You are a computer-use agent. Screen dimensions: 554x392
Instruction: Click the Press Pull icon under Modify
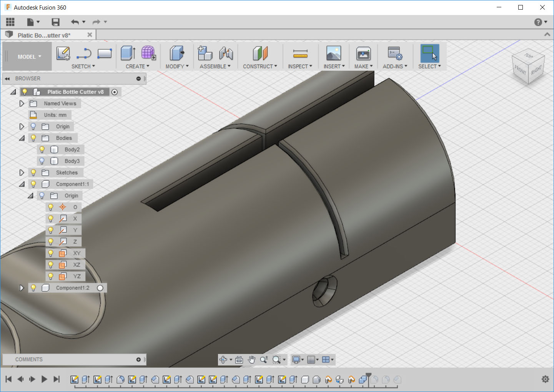(176, 54)
